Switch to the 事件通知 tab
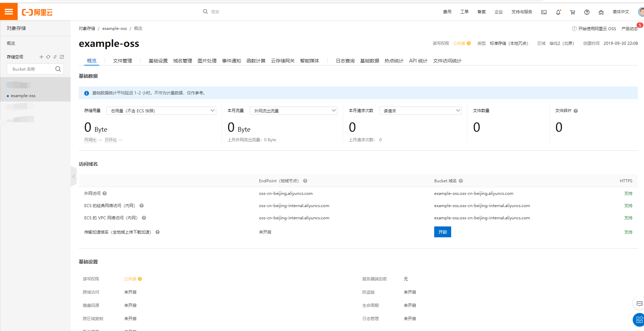This screenshot has height=331, width=644. (232, 61)
